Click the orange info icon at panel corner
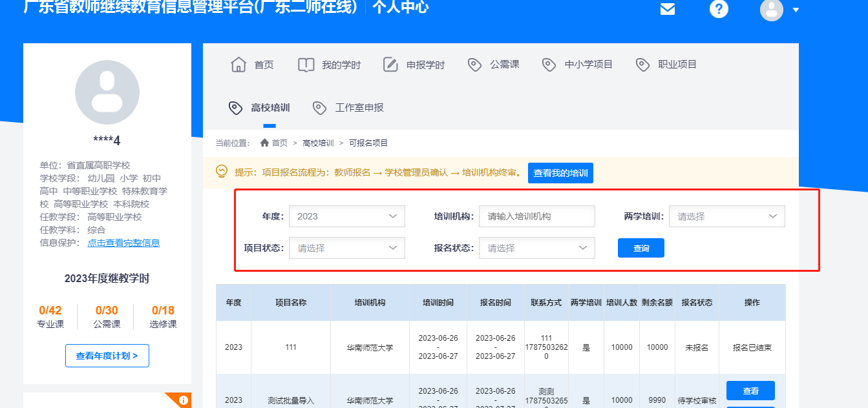The image size is (868, 408). coord(184,400)
